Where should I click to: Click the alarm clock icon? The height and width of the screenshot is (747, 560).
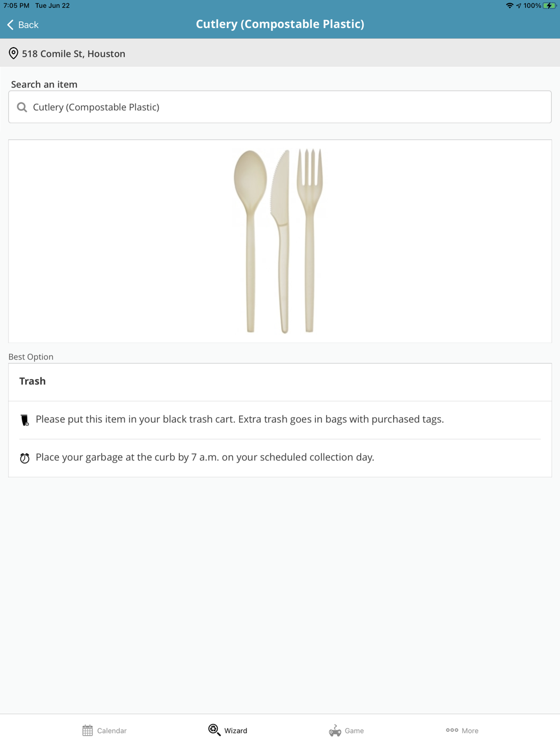(x=25, y=458)
